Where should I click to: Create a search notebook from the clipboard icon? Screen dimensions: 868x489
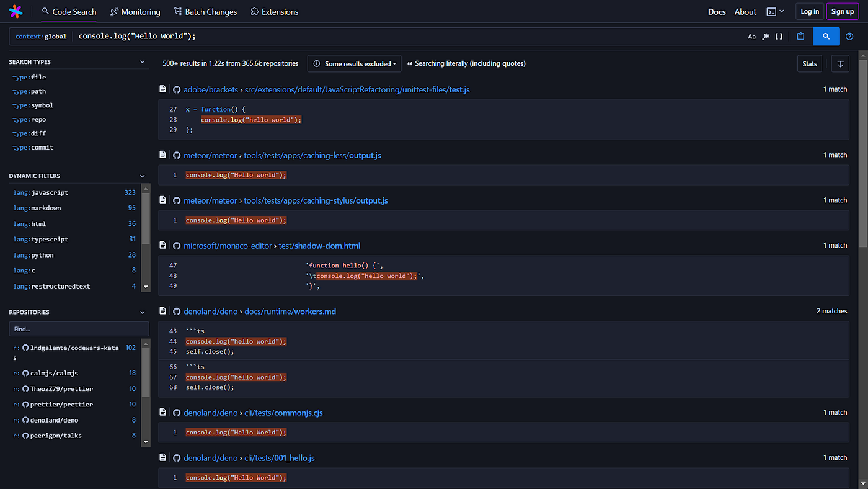[x=800, y=36]
